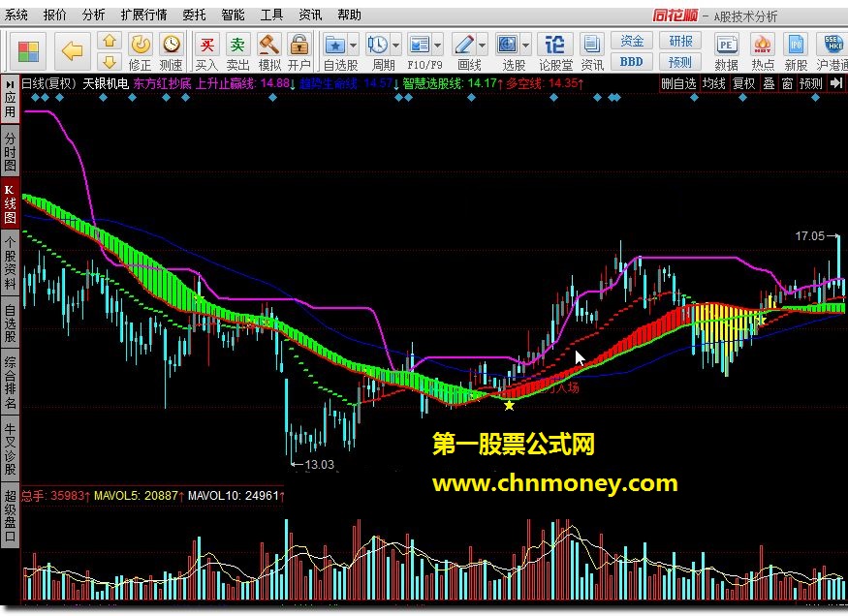848x616 pixels.
Task: Switch to the 应用 side tab
Action: pyautogui.click(x=10, y=99)
